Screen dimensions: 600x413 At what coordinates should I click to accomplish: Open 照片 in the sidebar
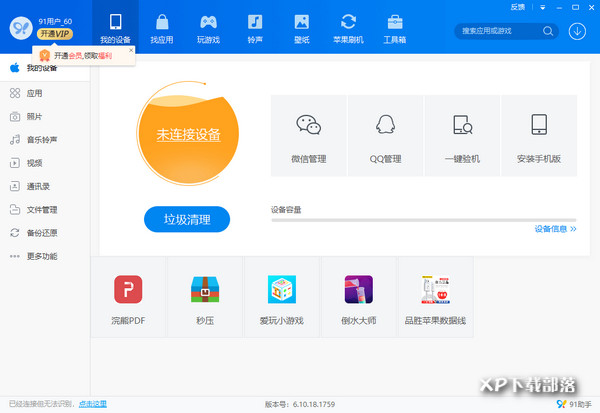(45, 116)
